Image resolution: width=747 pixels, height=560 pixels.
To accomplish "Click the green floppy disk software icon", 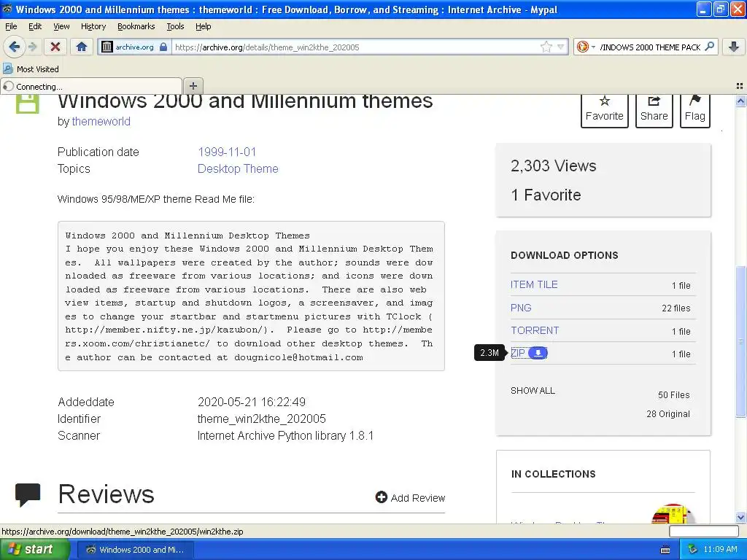I will [27, 104].
